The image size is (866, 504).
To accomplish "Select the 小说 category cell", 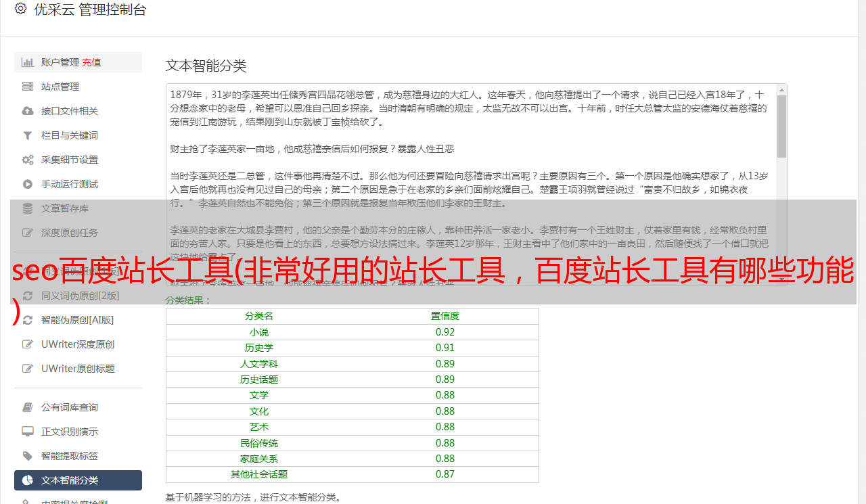I will (259, 332).
